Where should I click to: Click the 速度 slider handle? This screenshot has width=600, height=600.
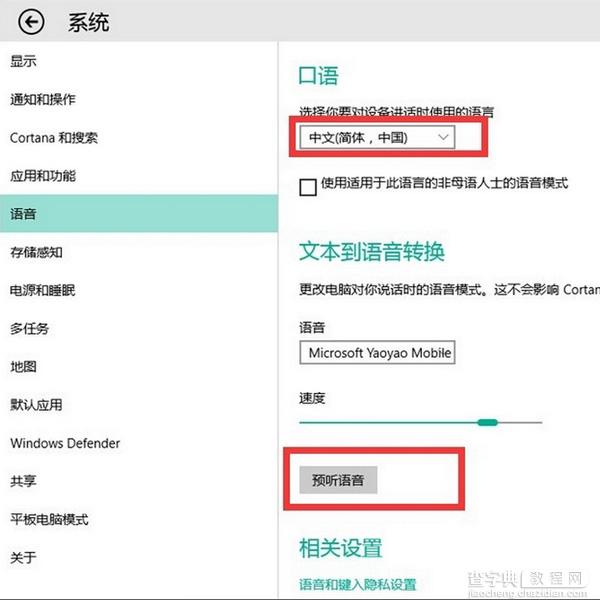point(488,422)
